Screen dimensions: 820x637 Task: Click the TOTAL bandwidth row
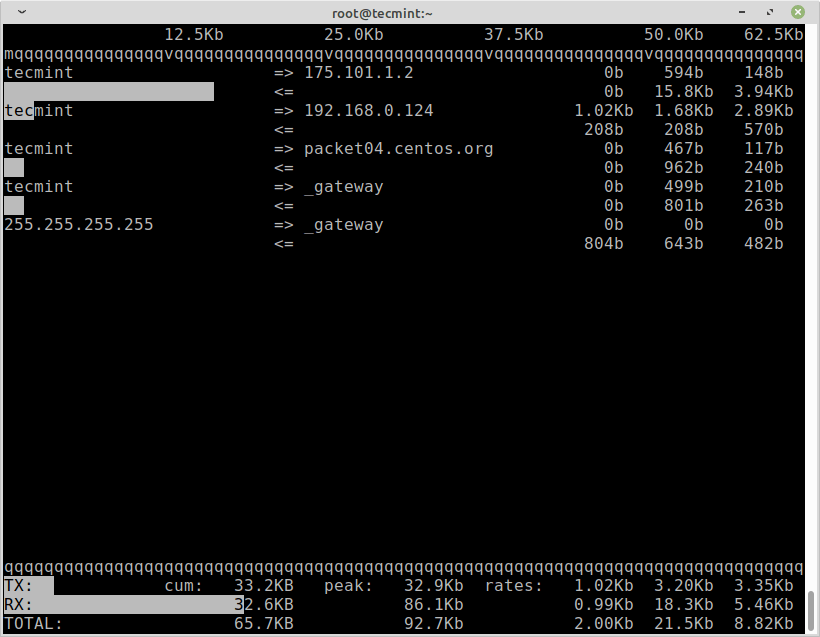[x=30, y=623]
